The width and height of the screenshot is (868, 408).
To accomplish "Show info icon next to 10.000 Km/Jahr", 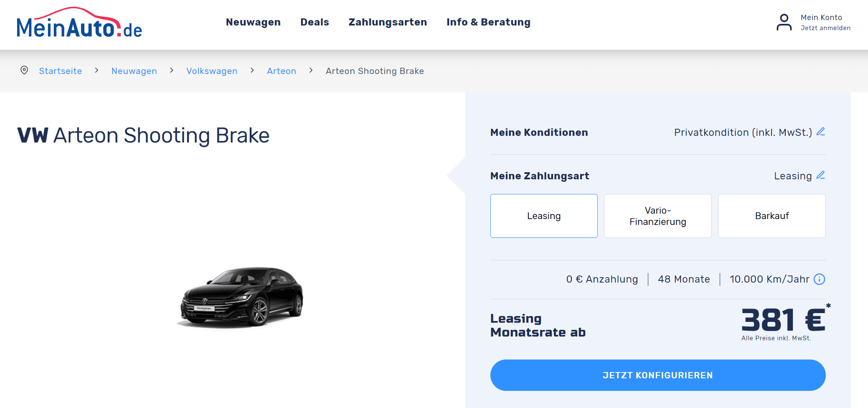I will click(820, 279).
